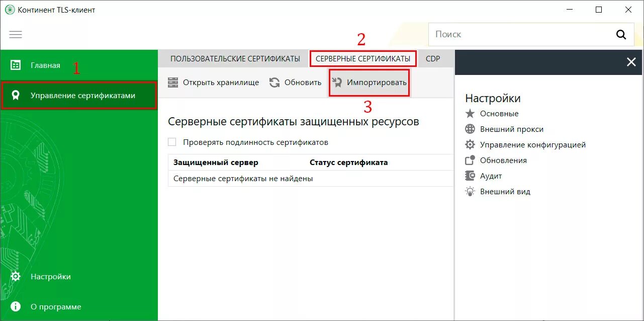644x321 pixels.
Task: Open the CDP tab
Action: click(x=433, y=59)
